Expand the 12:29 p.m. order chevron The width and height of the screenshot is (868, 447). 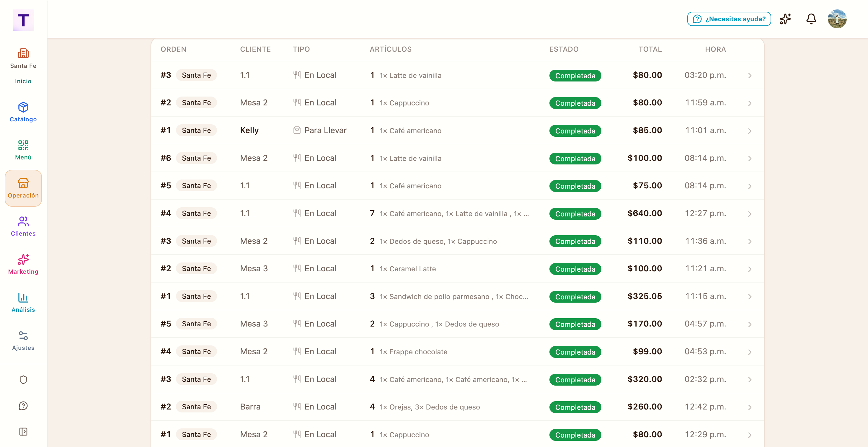tap(750, 435)
